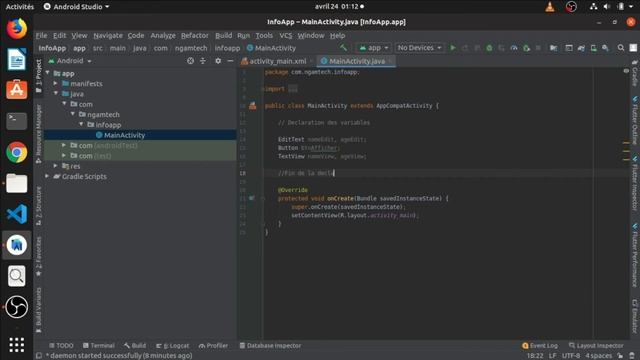Viewport: 640px width, 360px height.
Task: Open the Event Log
Action: tap(540, 345)
